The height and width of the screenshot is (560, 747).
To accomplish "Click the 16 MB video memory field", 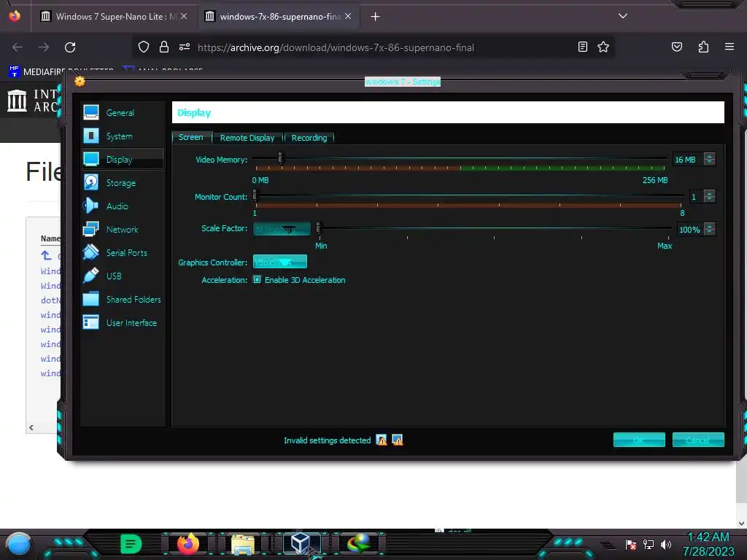I will point(687,160).
